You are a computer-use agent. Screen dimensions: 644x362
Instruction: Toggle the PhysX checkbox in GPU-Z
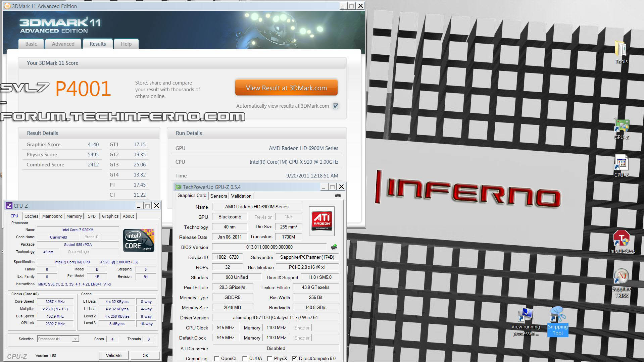click(x=269, y=358)
